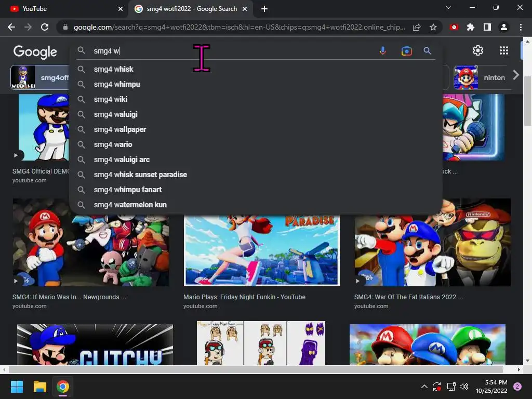Click the browser forward arrow

click(x=28, y=27)
